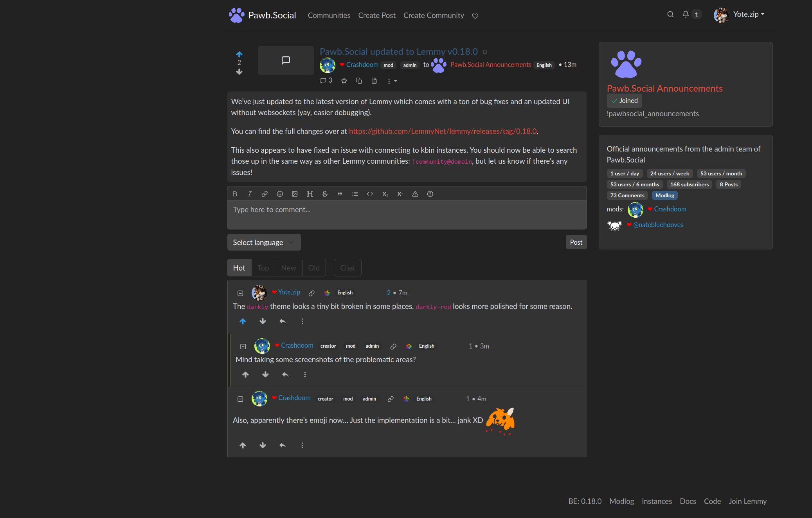Screen dimensions: 812x518
Task: Click the Pawb.Social paw logo home
Action: click(x=237, y=15)
